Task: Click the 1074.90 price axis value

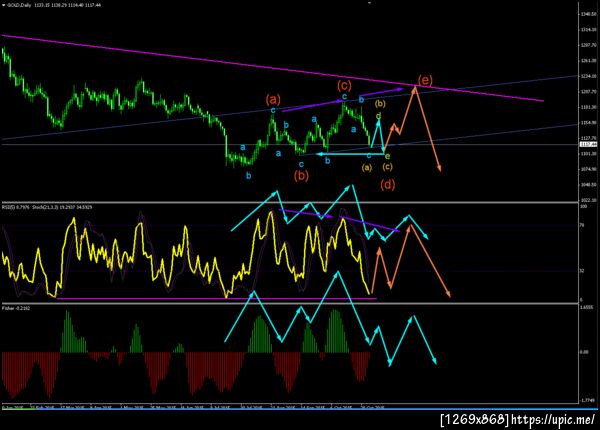Action: 589,169
